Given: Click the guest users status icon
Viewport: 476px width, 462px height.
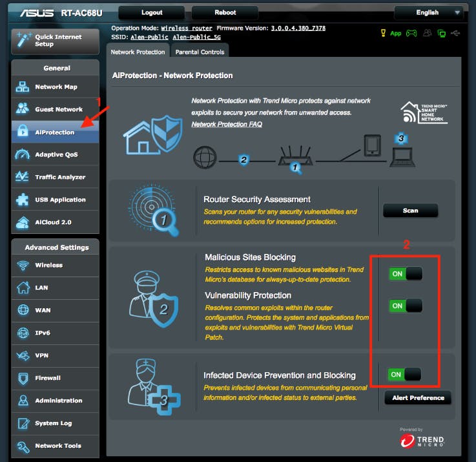Looking at the screenshot, I should point(427,33).
